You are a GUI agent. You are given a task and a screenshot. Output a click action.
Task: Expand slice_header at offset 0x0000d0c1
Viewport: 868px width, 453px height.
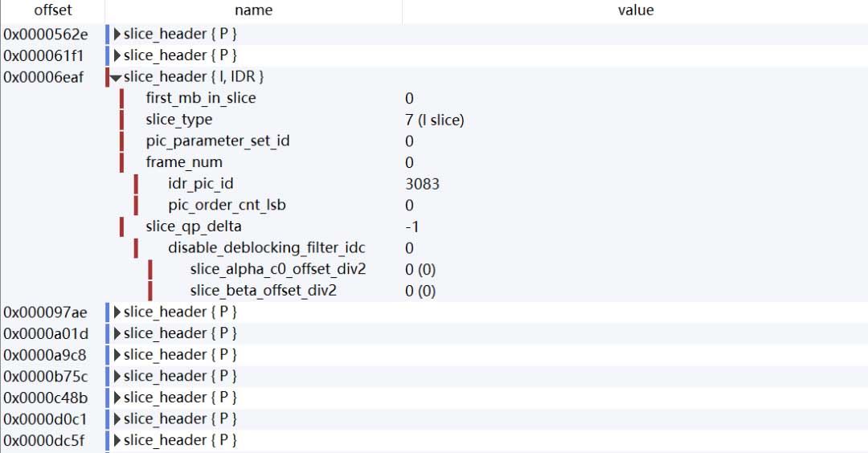tap(117, 418)
